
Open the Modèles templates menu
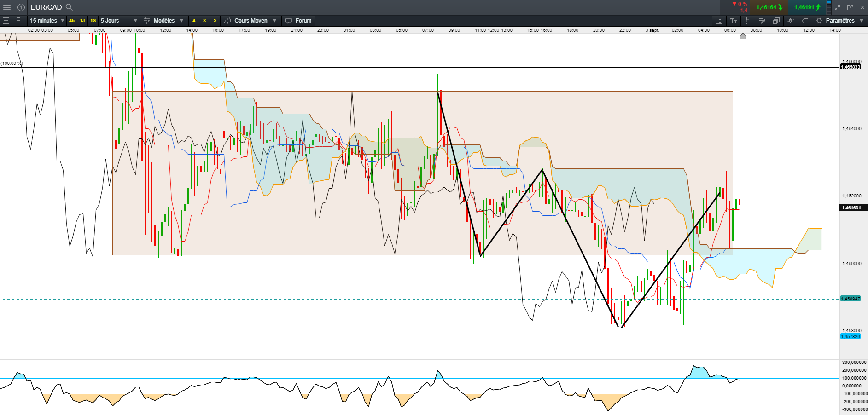point(163,21)
